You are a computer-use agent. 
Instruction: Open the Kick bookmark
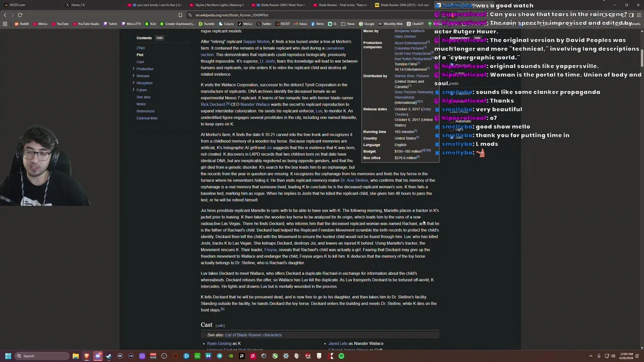[150, 24]
